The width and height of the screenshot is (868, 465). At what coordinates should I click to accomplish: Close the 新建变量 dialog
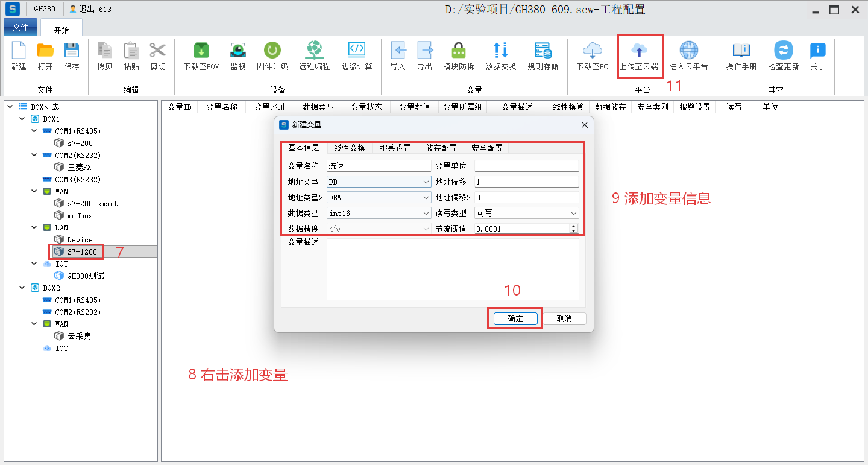click(x=584, y=125)
